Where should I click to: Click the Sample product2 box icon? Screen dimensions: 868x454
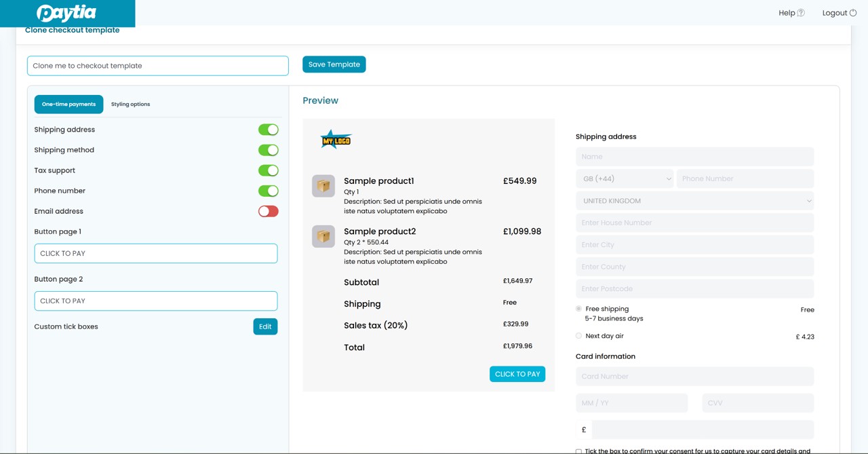click(323, 236)
